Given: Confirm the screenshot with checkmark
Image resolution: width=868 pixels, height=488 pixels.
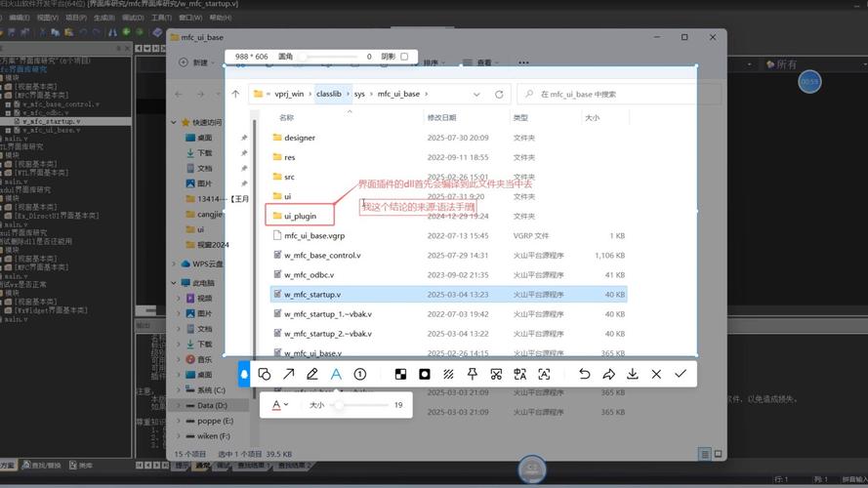Looking at the screenshot, I should pos(681,375).
